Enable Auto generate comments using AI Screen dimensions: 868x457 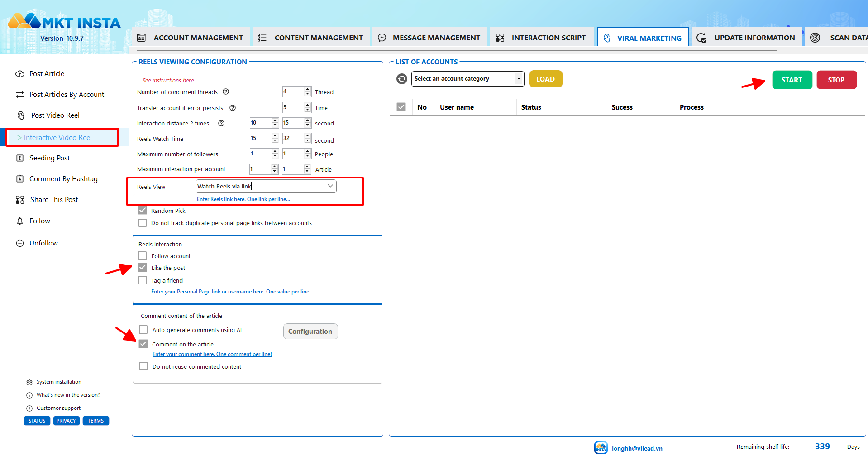point(143,330)
